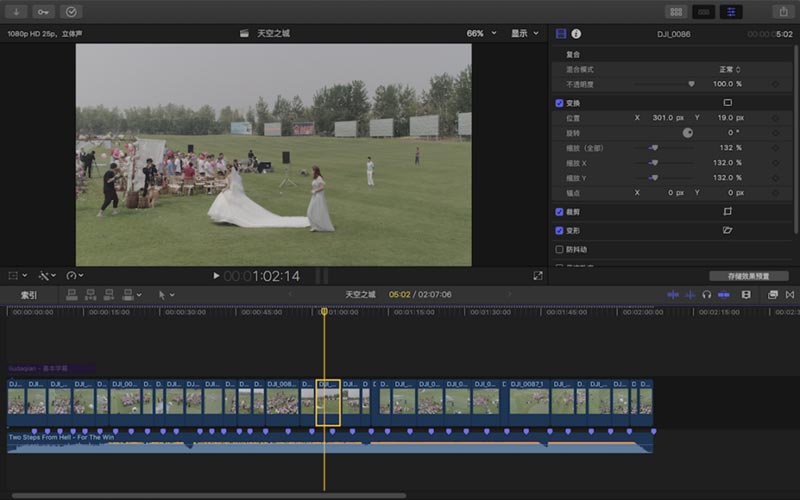Enter full screen viewer playback
Viewport: 800px width, 500px height.
[x=538, y=275]
